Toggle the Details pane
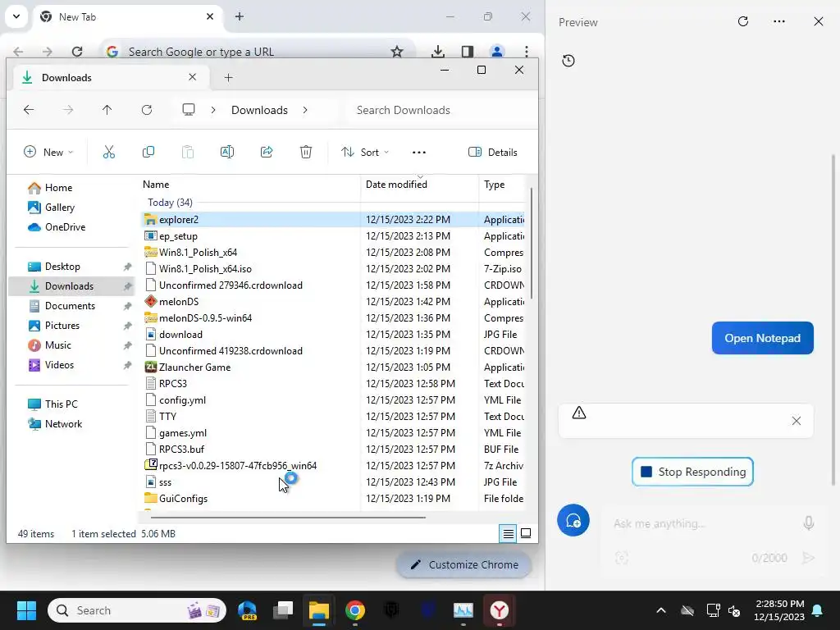This screenshot has width=840, height=630. tap(493, 152)
